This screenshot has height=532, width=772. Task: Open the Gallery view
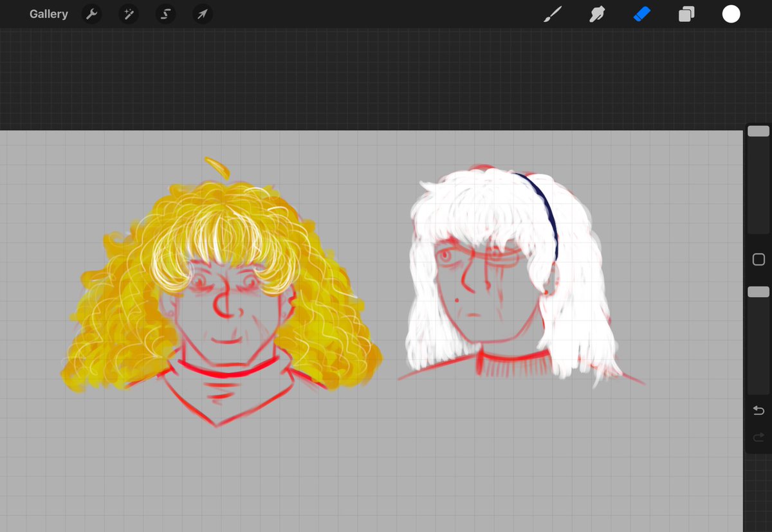click(x=48, y=14)
